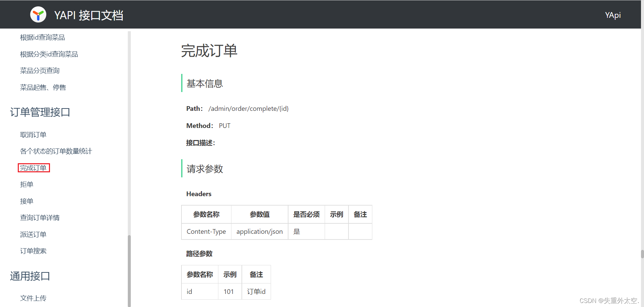
Task: Click the page vertical scrollbar thumb
Action: pyautogui.click(x=642, y=254)
